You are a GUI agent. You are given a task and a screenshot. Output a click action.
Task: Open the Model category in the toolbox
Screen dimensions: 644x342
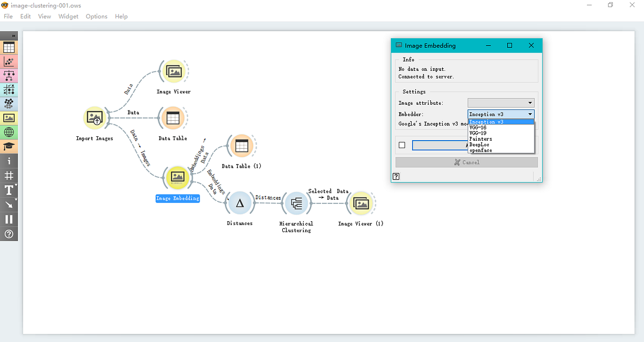9,75
